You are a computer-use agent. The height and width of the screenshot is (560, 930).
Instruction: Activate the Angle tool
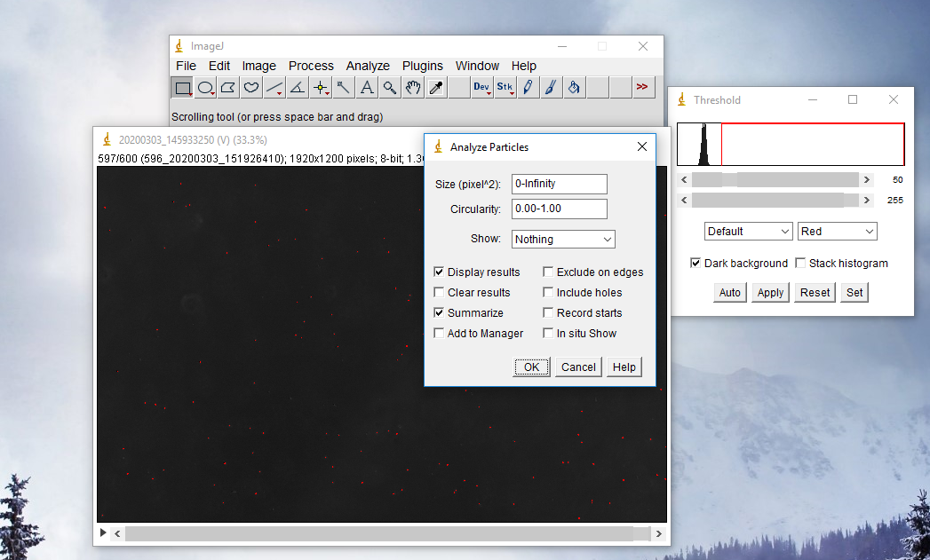coord(298,87)
